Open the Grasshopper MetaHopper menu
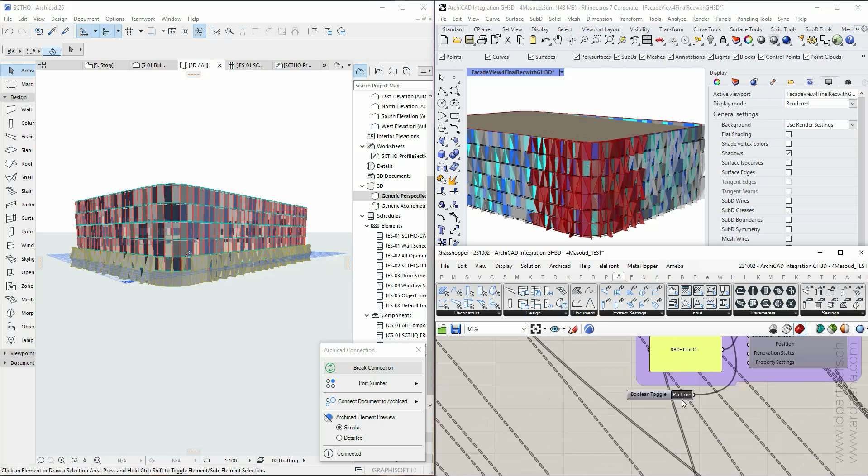The image size is (868, 476). tap(642, 266)
